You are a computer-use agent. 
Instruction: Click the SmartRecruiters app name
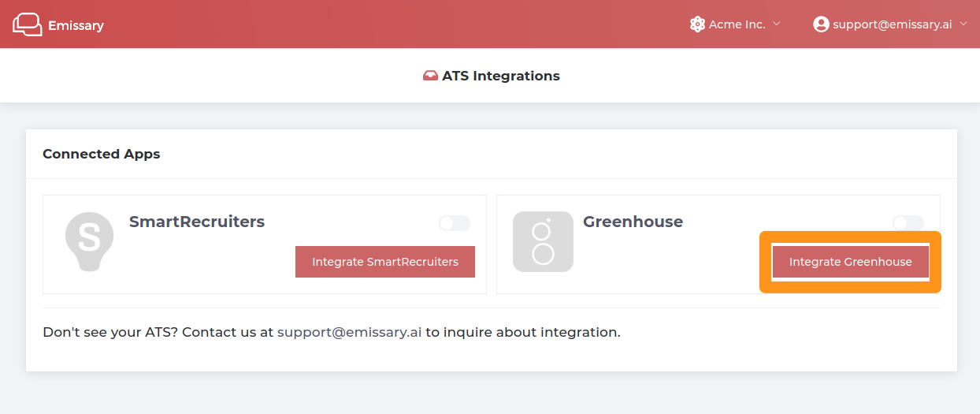(197, 222)
